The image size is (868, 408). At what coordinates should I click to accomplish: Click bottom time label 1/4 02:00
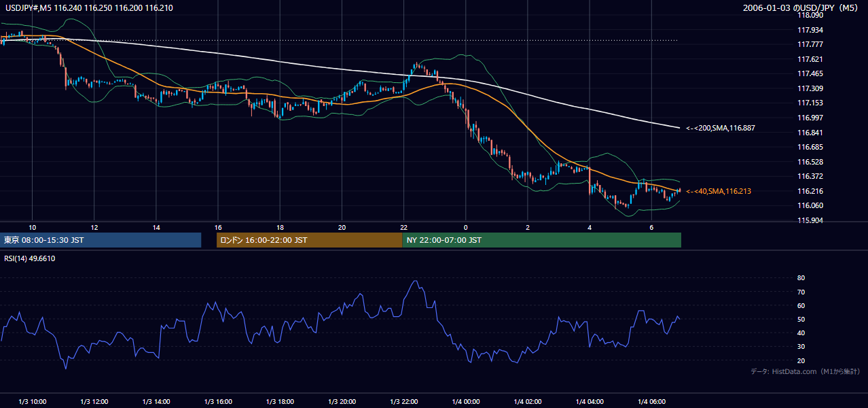(x=528, y=402)
